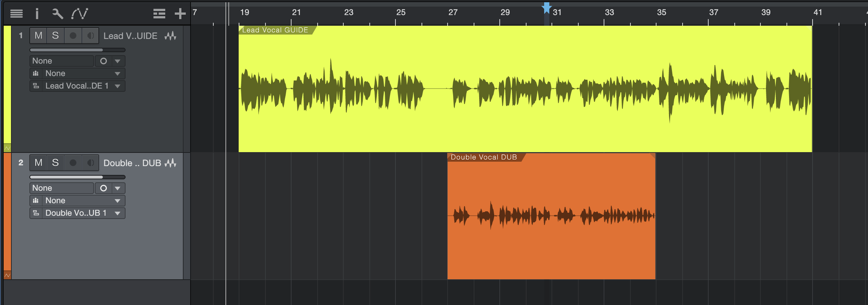Open the track layout list icon
Image resolution: width=868 pixels, height=305 pixels.
click(159, 14)
